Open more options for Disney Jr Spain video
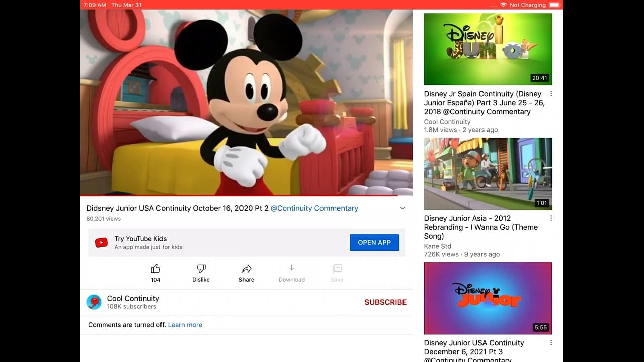The height and width of the screenshot is (362, 644). coord(551,94)
